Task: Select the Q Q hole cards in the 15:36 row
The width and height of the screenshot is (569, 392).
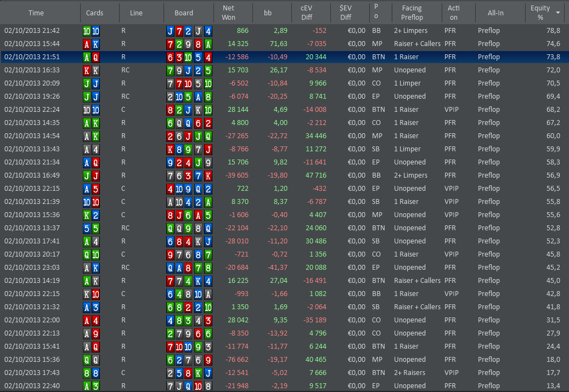Action: pos(91,360)
